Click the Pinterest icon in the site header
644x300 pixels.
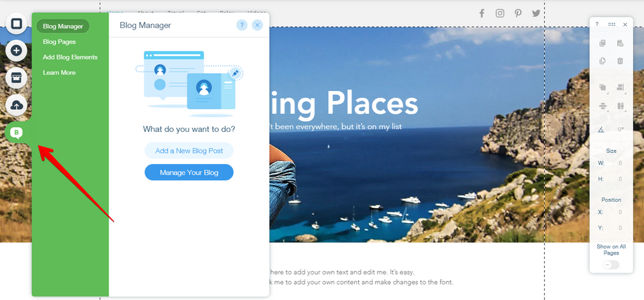tap(518, 13)
